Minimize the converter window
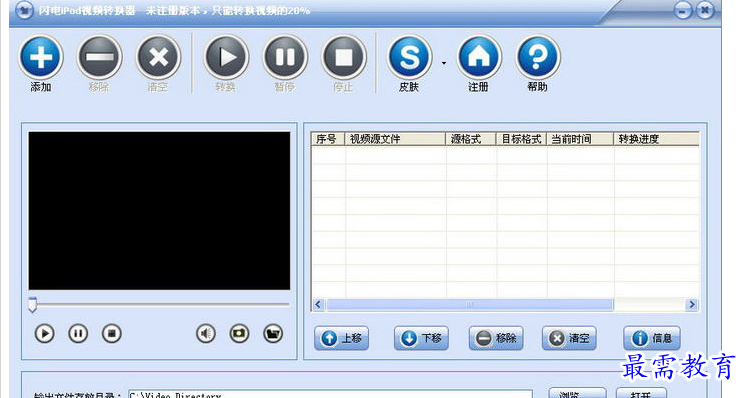This screenshot has width=744, height=398. coord(683,10)
